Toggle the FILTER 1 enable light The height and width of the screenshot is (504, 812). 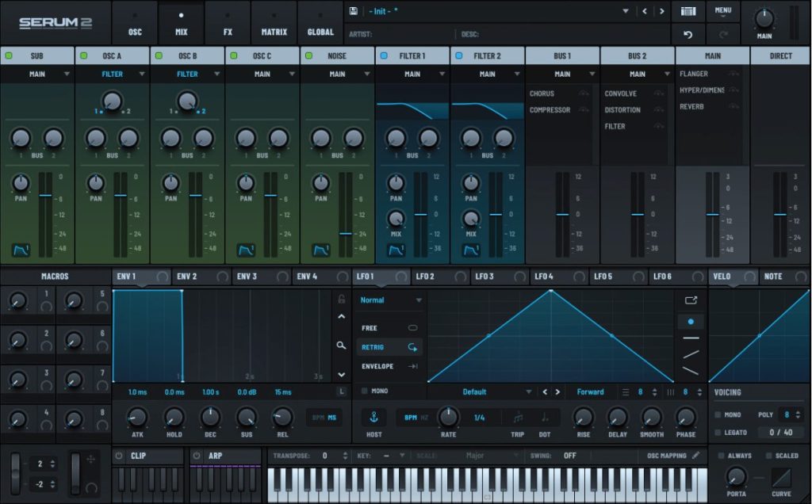385,55
